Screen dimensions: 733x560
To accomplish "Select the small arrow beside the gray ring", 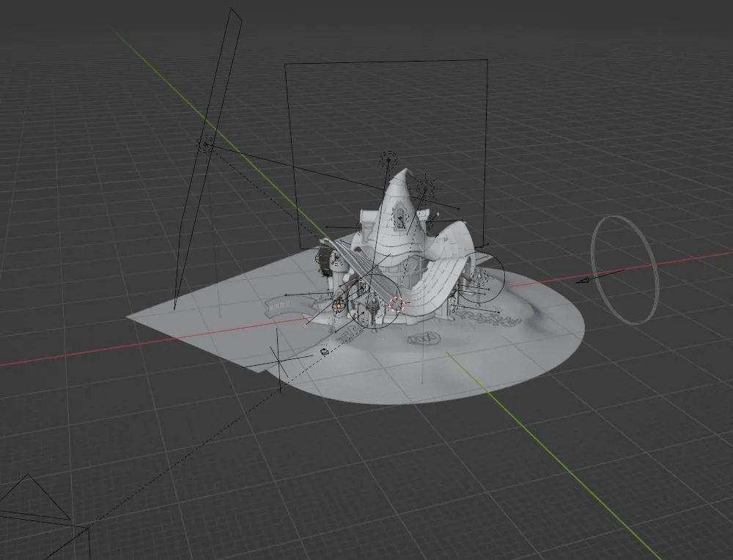I will tap(585, 279).
